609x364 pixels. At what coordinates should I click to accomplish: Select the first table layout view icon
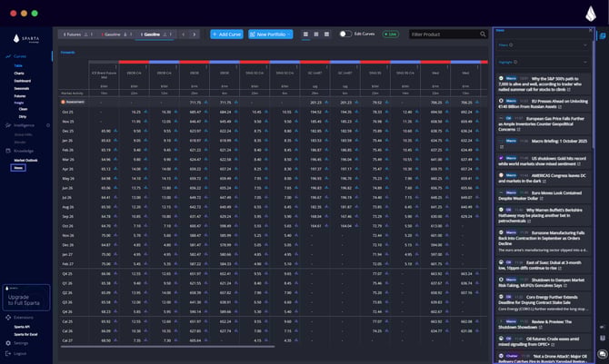point(304,34)
